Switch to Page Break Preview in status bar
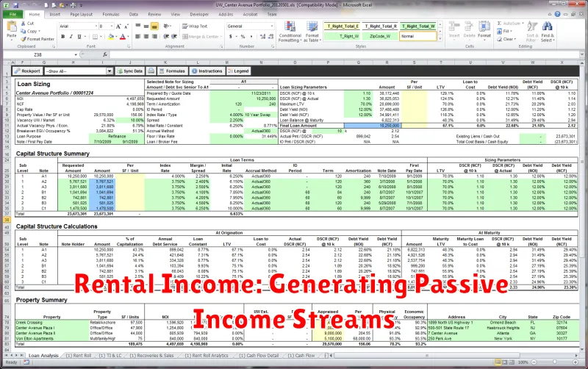Viewport: 588px width, 369px height. point(511,362)
